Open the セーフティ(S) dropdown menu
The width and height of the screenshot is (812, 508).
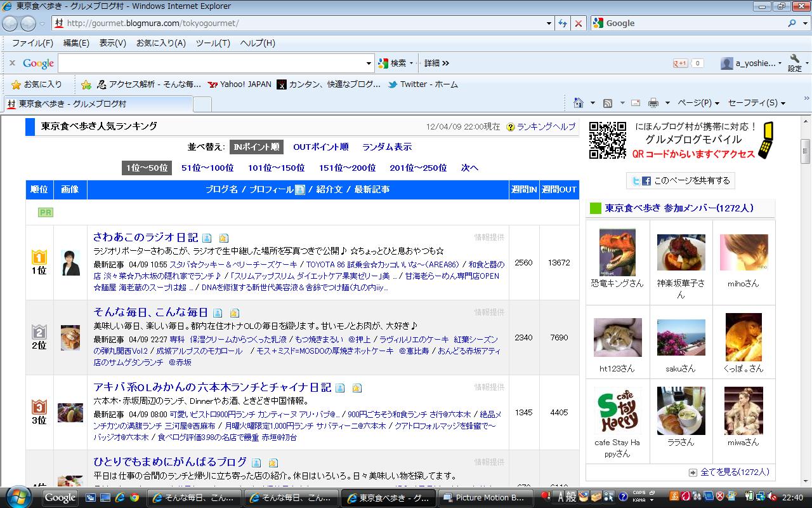[756, 103]
